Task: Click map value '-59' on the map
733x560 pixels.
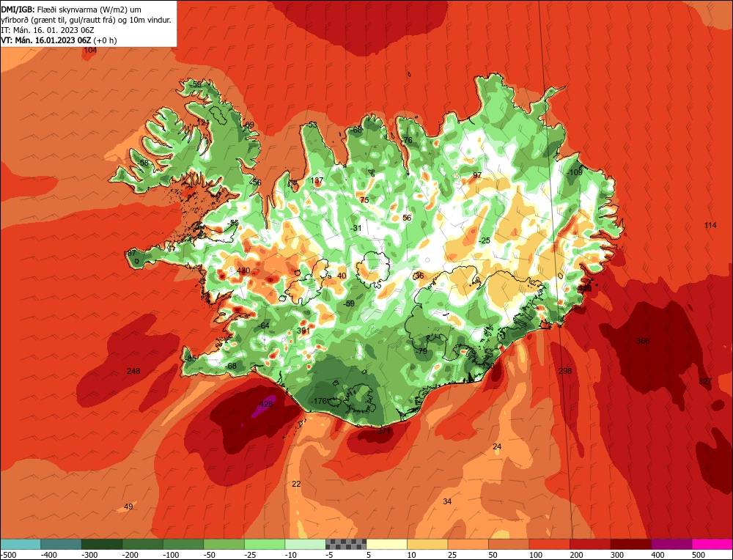Action: pos(348,304)
